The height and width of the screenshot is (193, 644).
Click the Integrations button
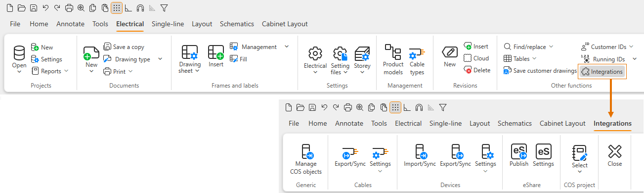(x=601, y=72)
